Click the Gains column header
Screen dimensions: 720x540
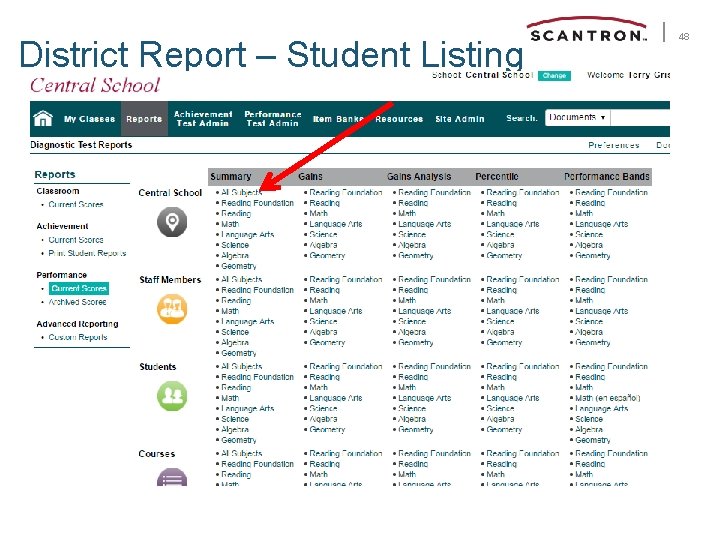310,176
